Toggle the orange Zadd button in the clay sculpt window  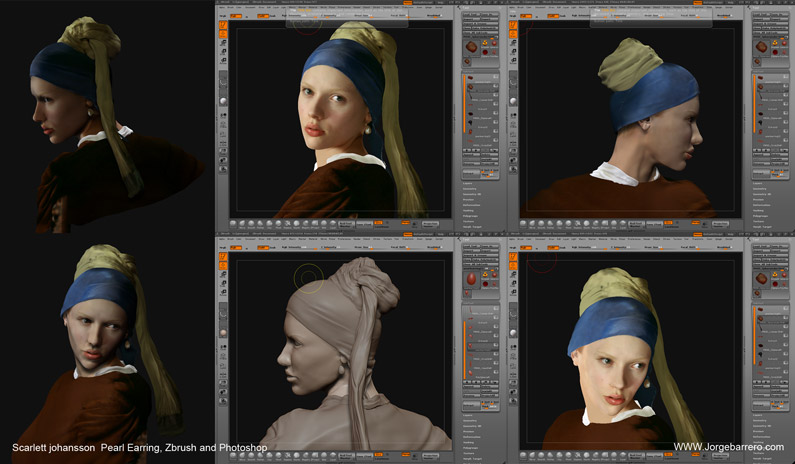[x=263, y=248]
